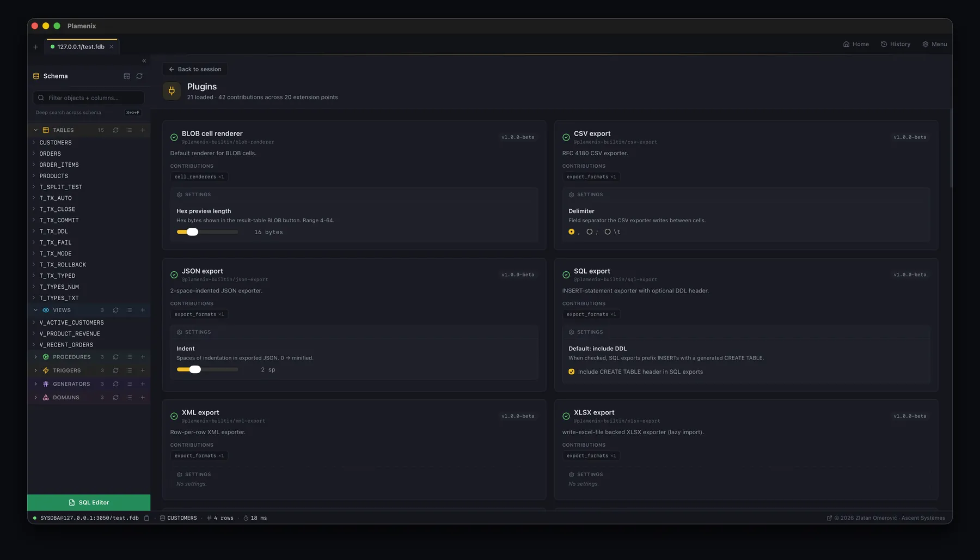Select the tab delimiter for CSV export
980x560 pixels.
point(608,232)
